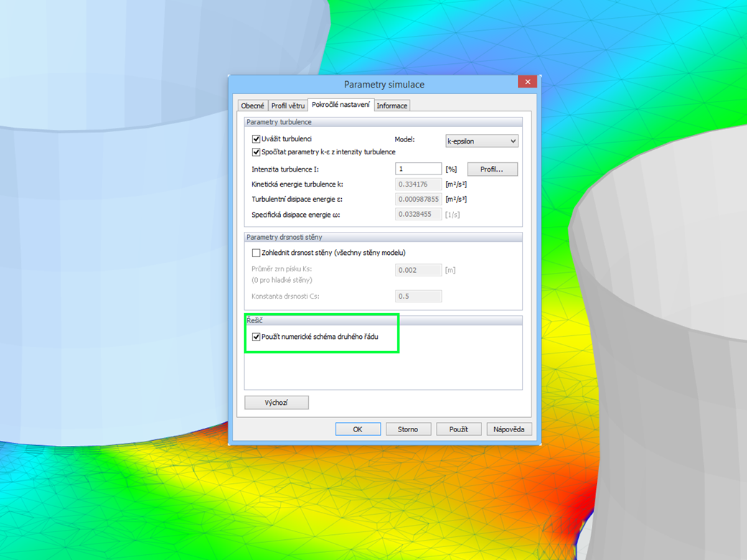Enable Zohlednit drsnost stěny option
The height and width of the screenshot is (560, 747).
[x=256, y=252]
